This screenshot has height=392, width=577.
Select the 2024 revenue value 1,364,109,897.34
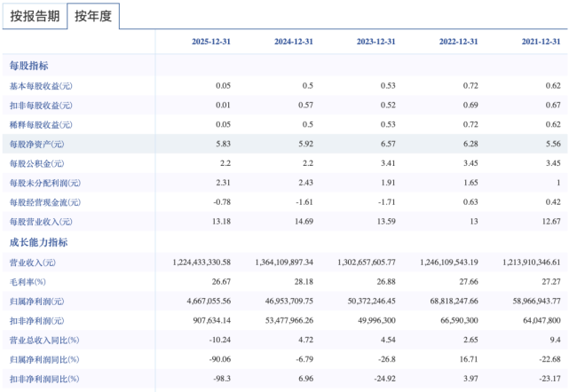click(x=284, y=263)
